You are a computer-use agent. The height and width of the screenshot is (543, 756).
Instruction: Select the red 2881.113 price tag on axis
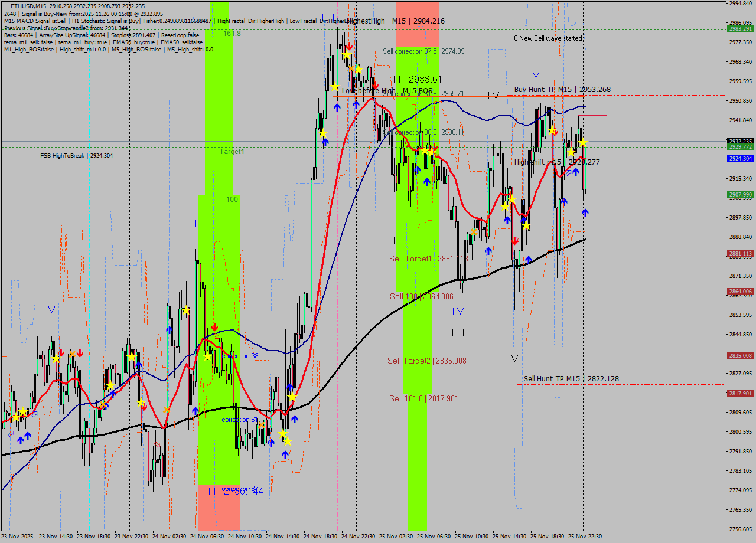(740, 254)
